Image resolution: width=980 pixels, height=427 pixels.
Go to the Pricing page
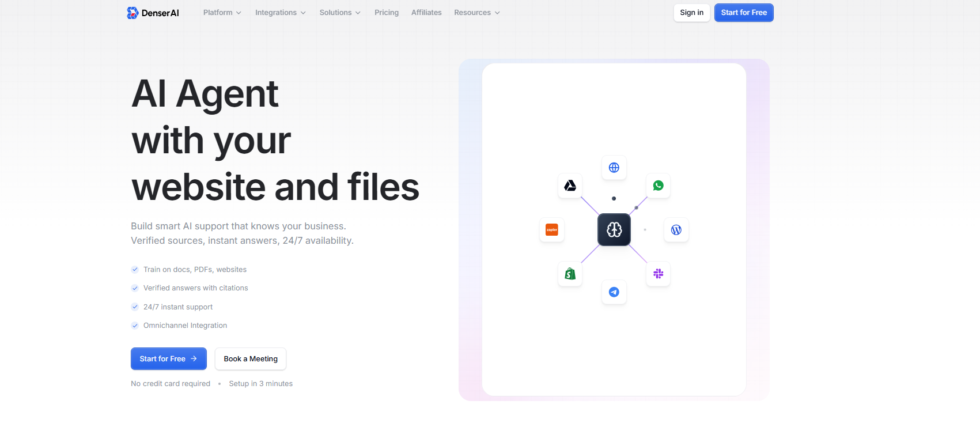coord(387,13)
